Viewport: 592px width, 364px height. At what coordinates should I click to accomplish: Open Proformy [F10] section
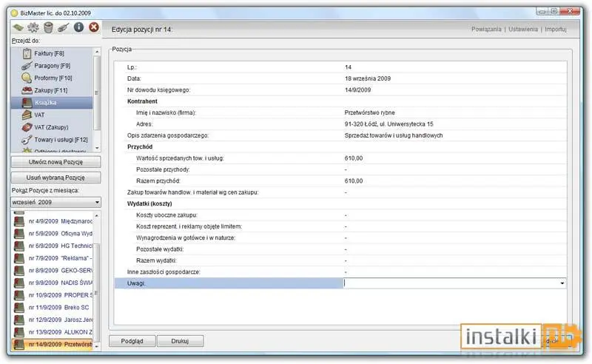point(52,78)
